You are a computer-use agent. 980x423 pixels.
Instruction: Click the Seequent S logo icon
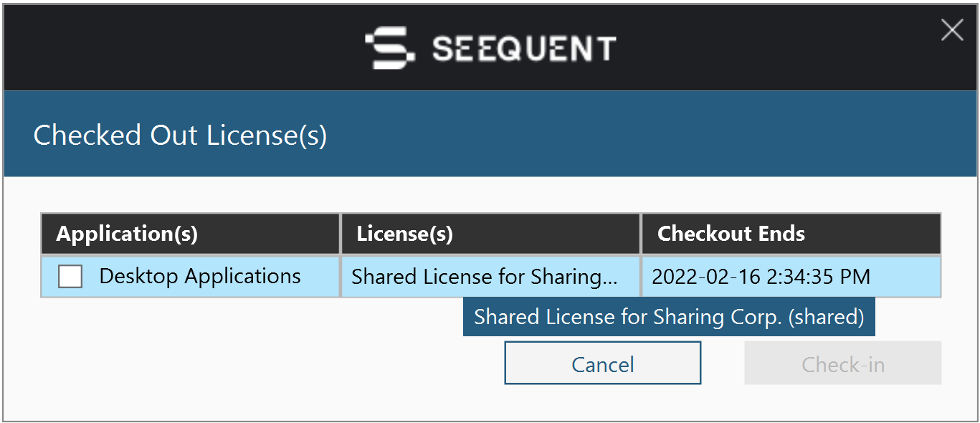click(x=389, y=48)
